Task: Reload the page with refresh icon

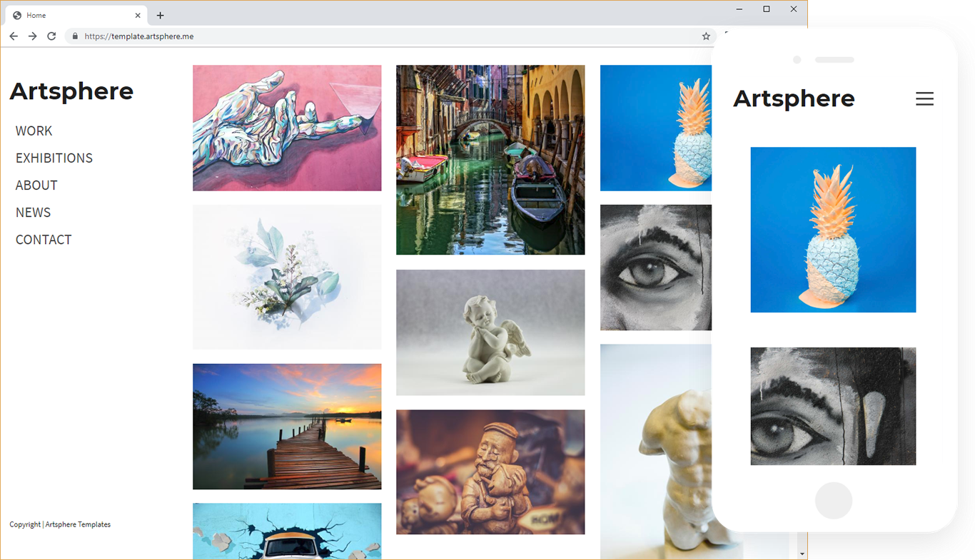Action: (x=51, y=36)
